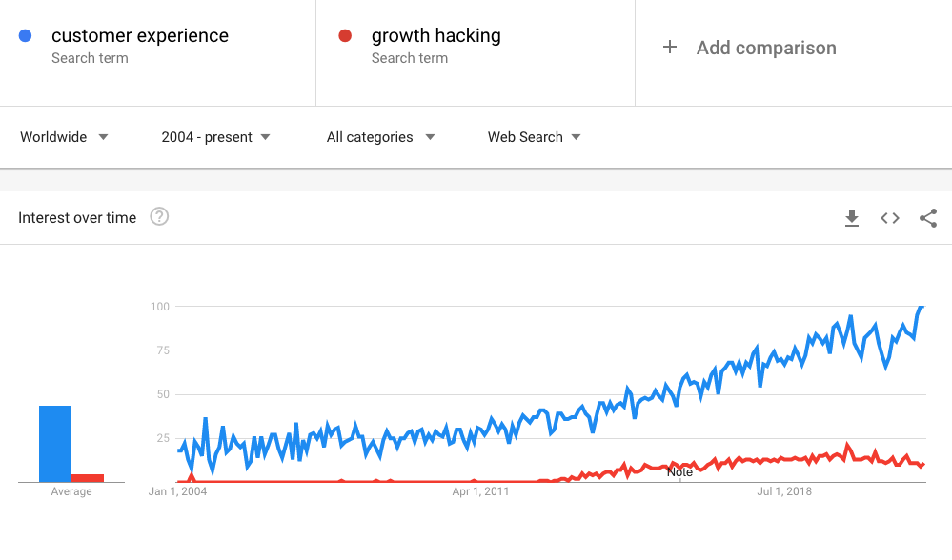Click the blue Average bar
Image resolution: width=952 pixels, height=560 pixels.
click(x=55, y=444)
